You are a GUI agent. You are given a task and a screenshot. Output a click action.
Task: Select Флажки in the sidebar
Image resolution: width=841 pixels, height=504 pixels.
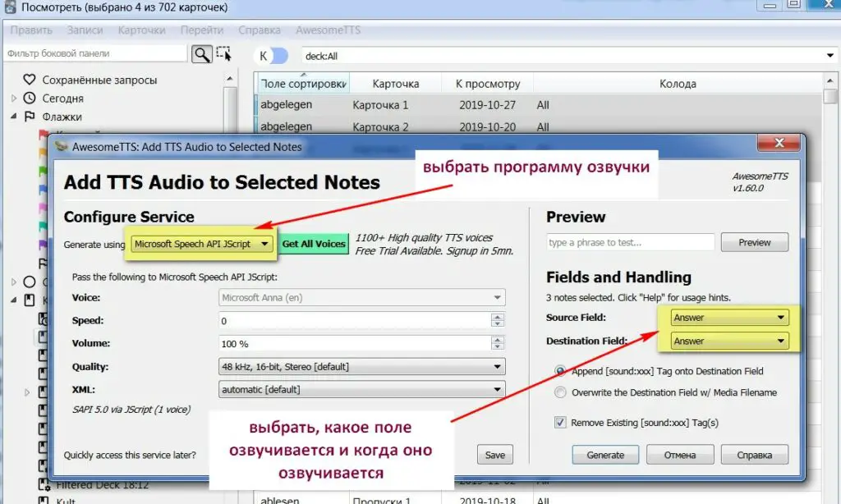pos(62,117)
